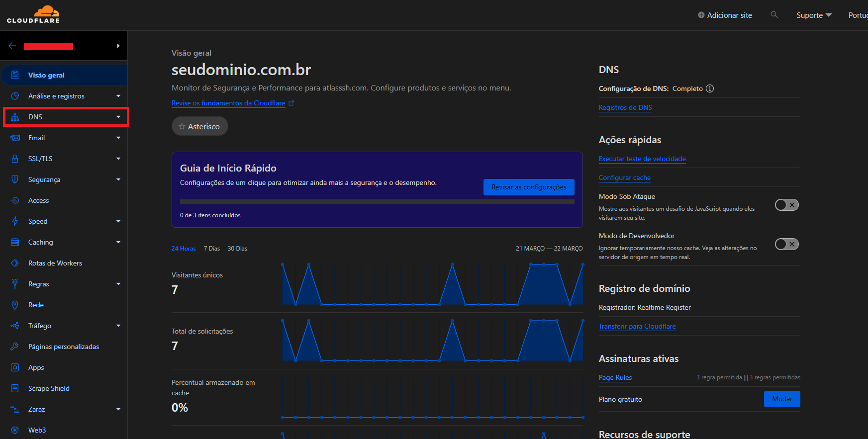Toggle Modo Sob Ataque switch
Screen dimensions: 868x439
[786, 205]
